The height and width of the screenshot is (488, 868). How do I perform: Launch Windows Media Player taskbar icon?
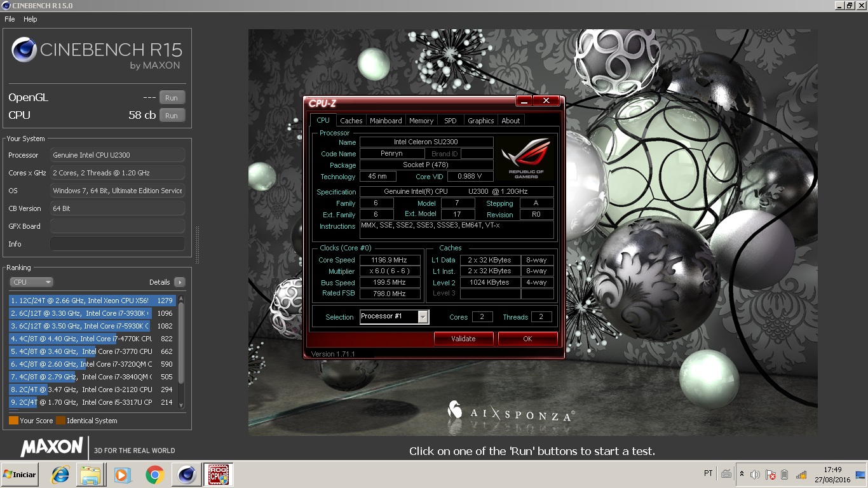122,475
